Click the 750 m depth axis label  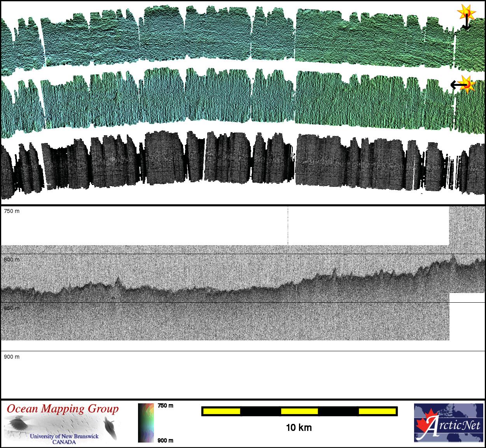click(x=12, y=211)
